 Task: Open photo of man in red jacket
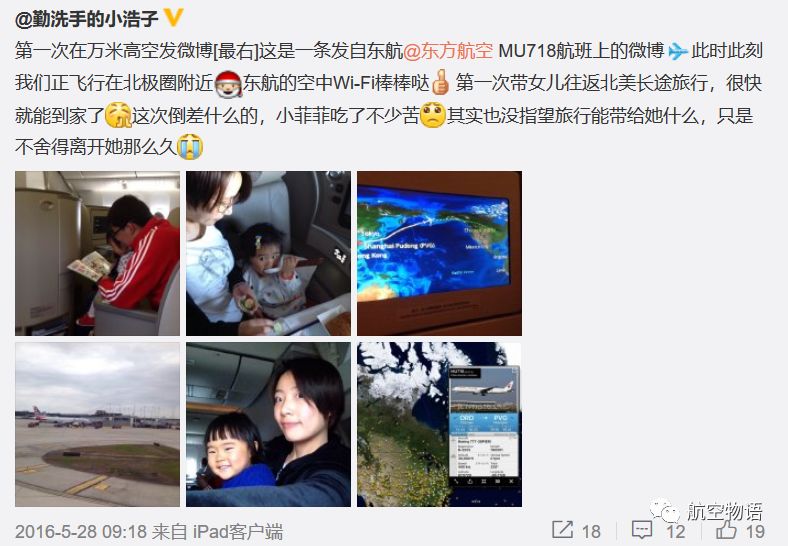(x=97, y=253)
